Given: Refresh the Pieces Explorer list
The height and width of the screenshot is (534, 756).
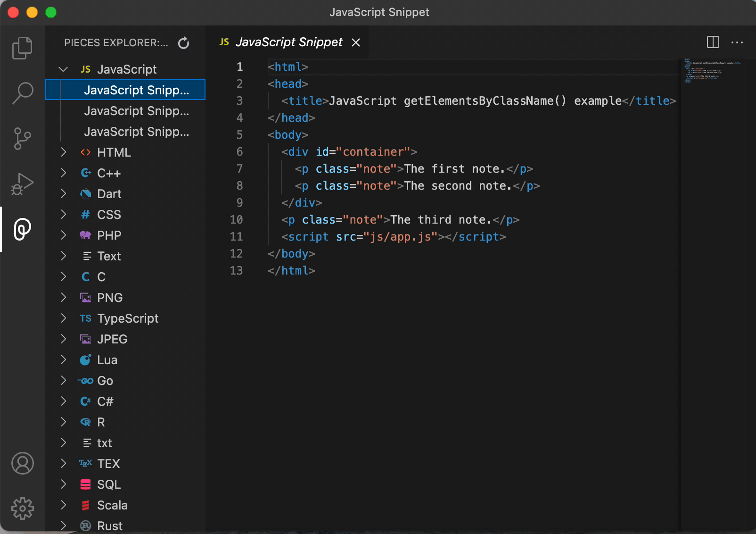Looking at the screenshot, I should click(183, 43).
